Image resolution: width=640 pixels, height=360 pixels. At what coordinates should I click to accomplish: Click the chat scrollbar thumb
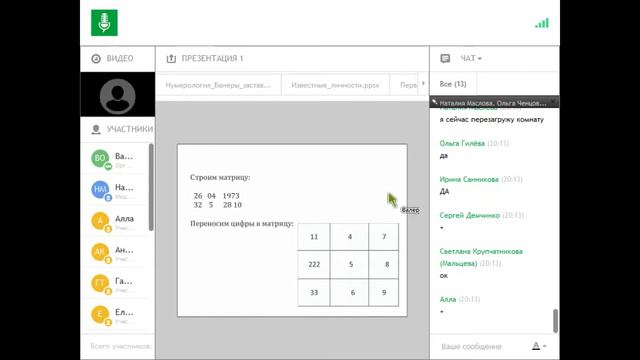click(556, 320)
